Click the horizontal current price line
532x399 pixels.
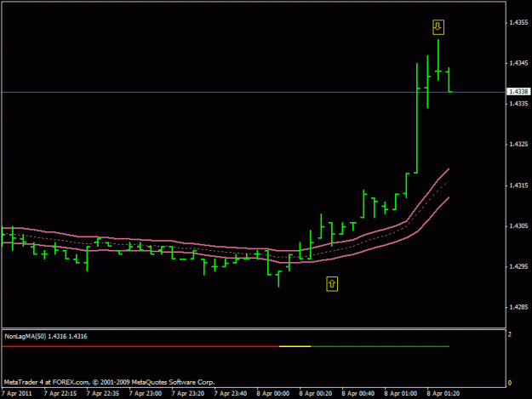(254, 92)
